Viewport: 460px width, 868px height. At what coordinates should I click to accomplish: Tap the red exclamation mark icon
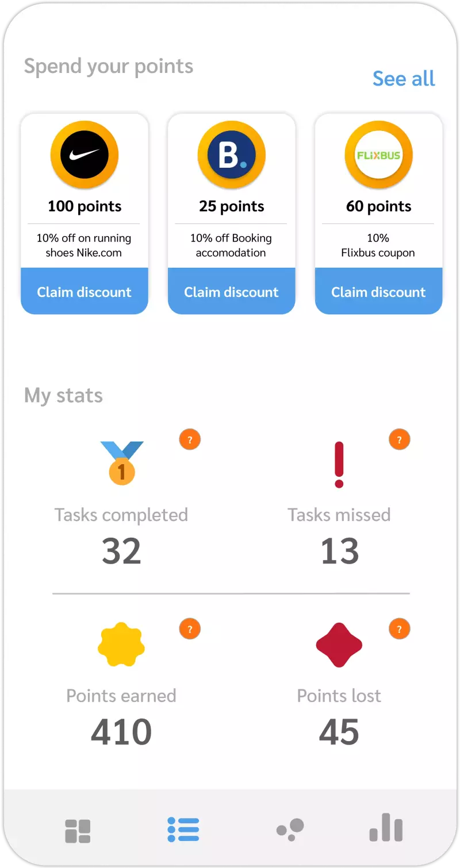pyautogui.click(x=339, y=464)
